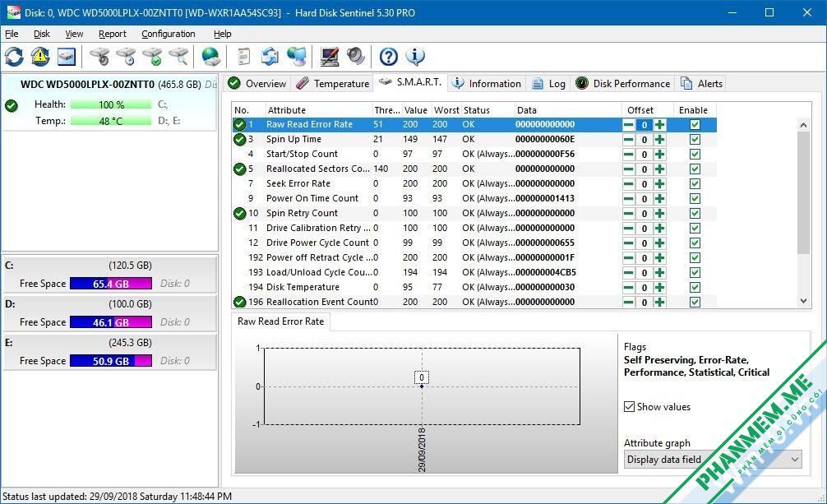Image resolution: width=827 pixels, height=504 pixels.
Task: Toggle Enable checkbox for Drive Power Cycle Count
Action: (695, 243)
